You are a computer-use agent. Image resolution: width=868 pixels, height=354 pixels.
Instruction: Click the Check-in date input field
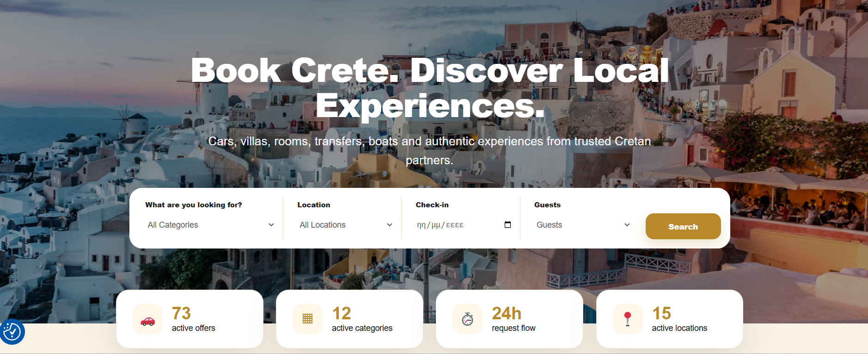[464, 225]
